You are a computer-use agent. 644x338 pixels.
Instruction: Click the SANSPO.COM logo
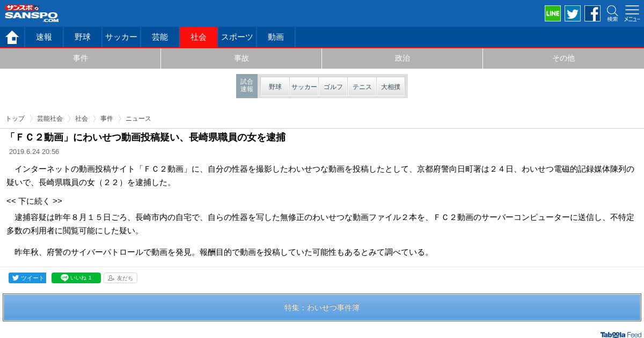tap(32, 13)
